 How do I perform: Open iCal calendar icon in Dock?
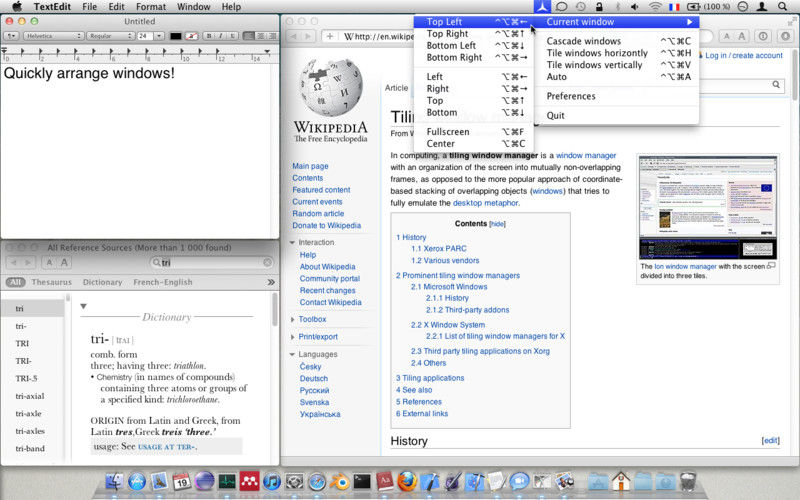182,481
